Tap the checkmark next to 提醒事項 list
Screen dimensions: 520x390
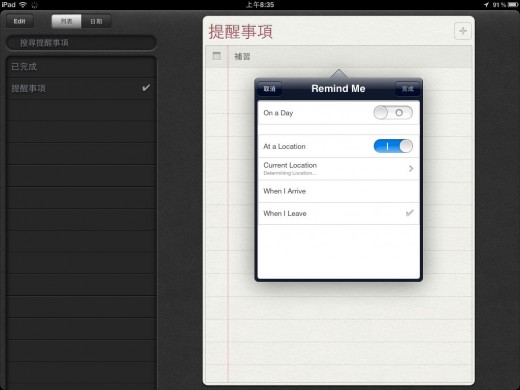146,88
